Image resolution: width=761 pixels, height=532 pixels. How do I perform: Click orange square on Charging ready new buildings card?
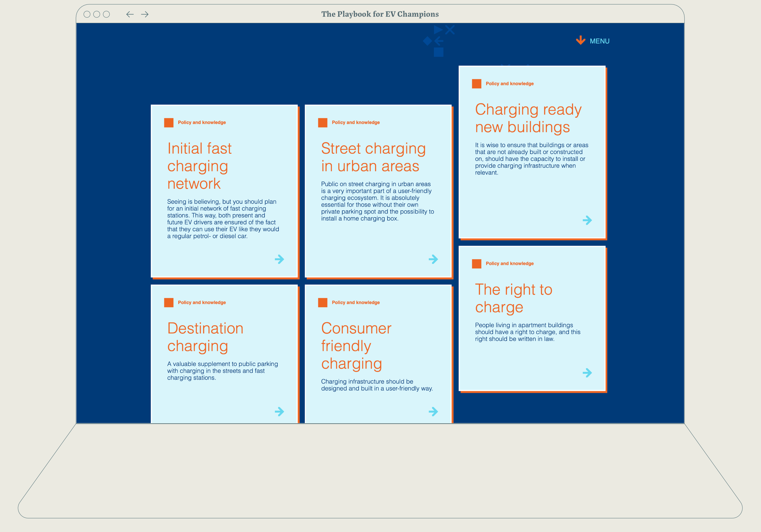(477, 84)
